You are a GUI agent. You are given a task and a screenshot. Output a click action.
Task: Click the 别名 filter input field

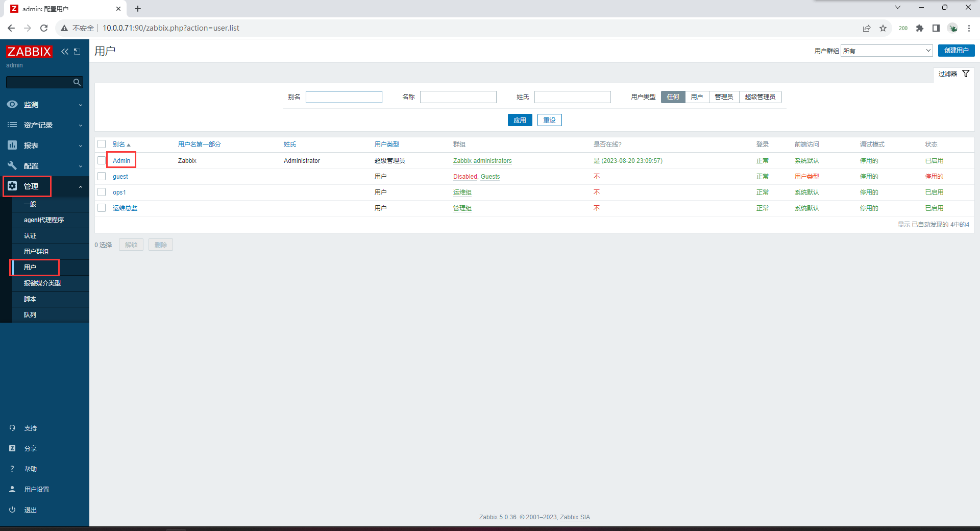[x=344, y=97]
